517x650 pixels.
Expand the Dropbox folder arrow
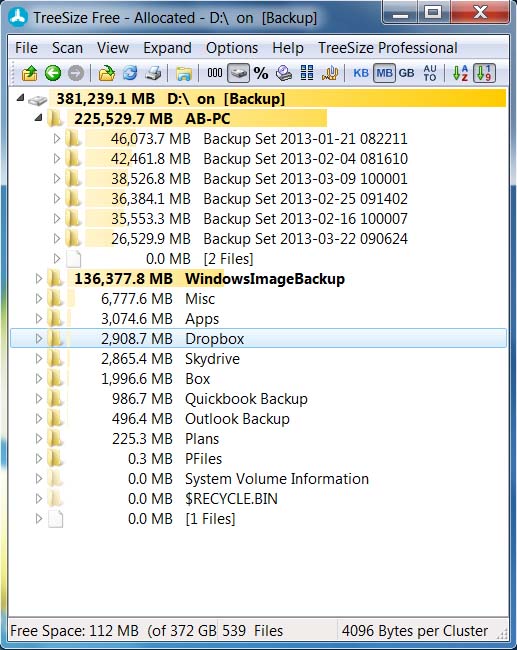click(x=39, y=338)
